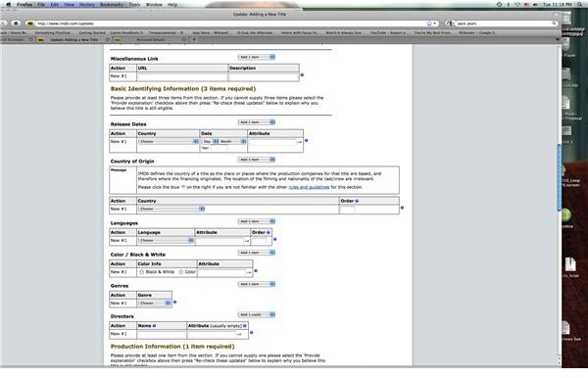Open the Release Dates Country dropdown
Viewport: 588px width, 378px height.
(169, 142)
